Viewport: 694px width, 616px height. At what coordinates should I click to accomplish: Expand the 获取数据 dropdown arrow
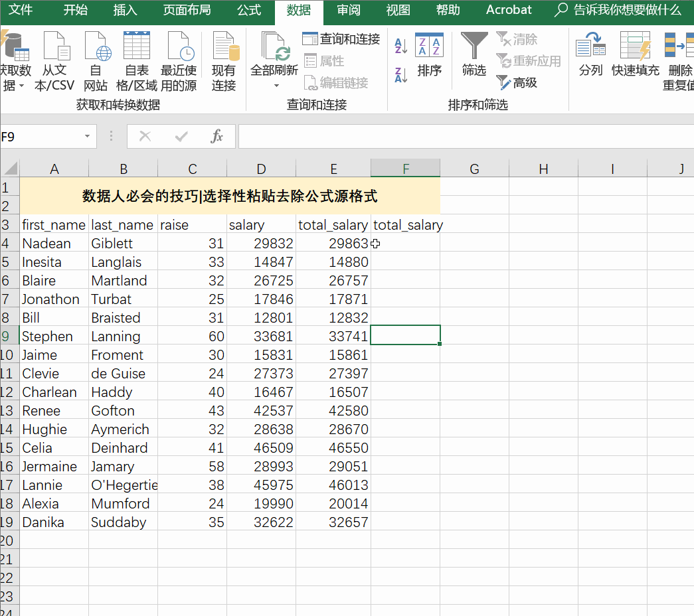point(22,86)
